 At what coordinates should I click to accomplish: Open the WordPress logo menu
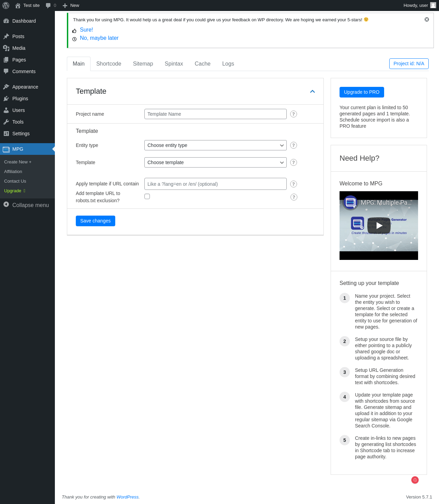click(x=6, y=5)
